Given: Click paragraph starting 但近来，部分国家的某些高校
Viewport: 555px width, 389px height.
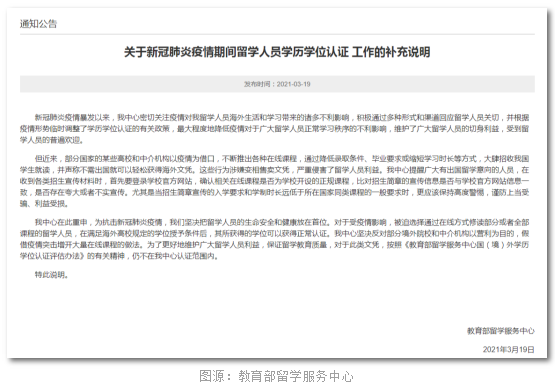Looking at the screenshot, I should 274,181.
